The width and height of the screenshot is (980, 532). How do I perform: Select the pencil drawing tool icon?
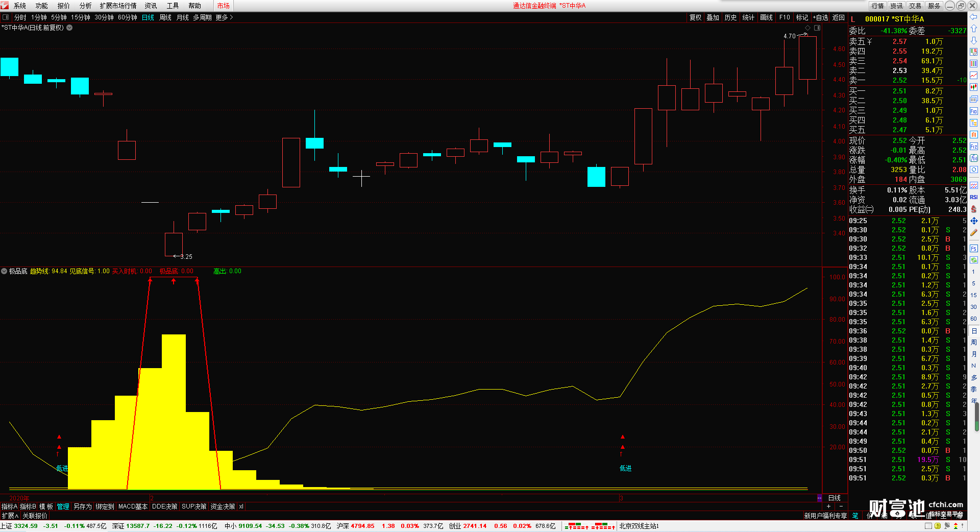tap(974, 232)
